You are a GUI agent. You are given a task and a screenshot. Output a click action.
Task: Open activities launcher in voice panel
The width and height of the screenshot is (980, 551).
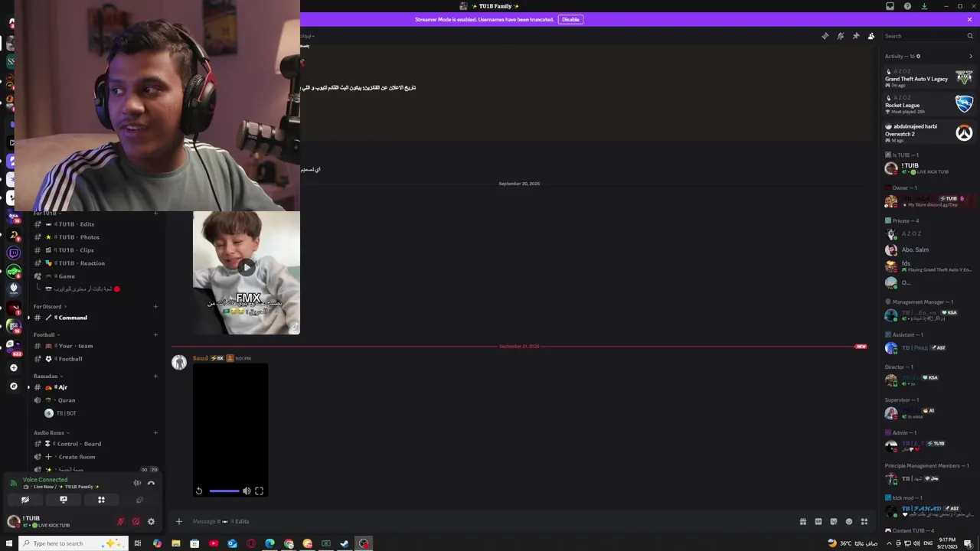pyautogui.click(x=101, y=500)
